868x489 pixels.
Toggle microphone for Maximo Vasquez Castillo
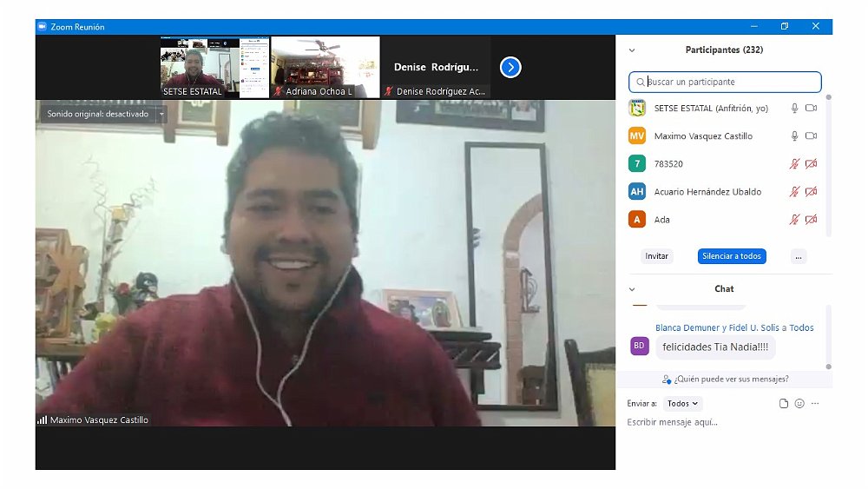pyautogui.click(x=794, y=136)
